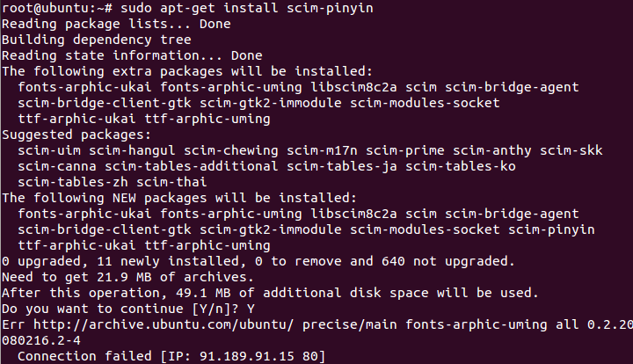Click the 'scim-tables-zh' package name
Viewport: 633px width, 364px height.
point(73,182)
